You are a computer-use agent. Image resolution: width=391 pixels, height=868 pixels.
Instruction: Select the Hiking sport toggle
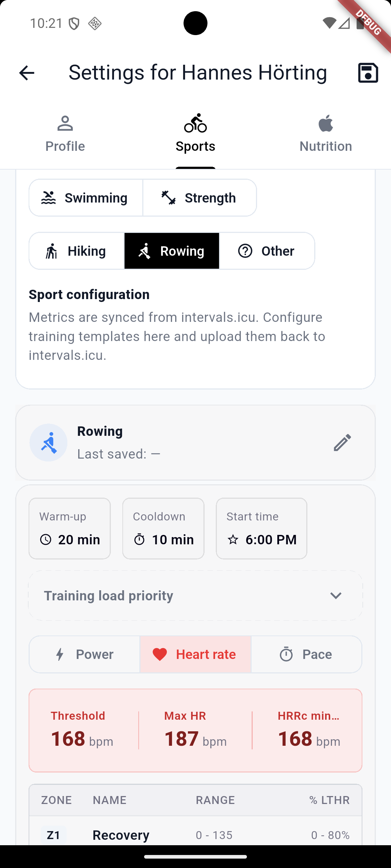[77, 251]
